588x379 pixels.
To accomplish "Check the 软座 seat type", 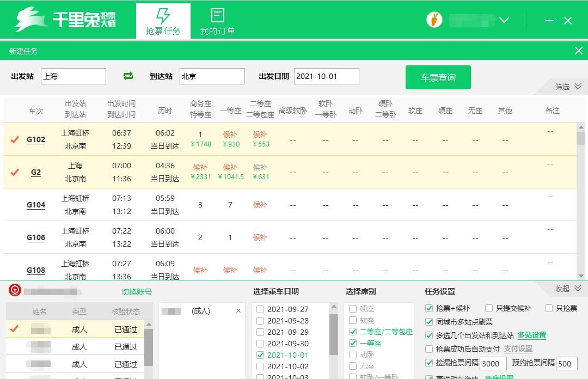I will (352, 320).
